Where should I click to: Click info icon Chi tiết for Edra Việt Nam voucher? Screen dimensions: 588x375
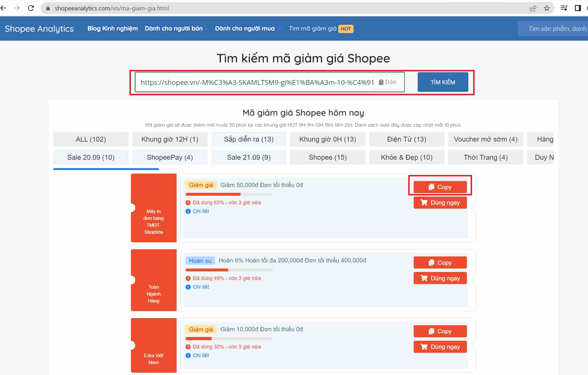188,355
